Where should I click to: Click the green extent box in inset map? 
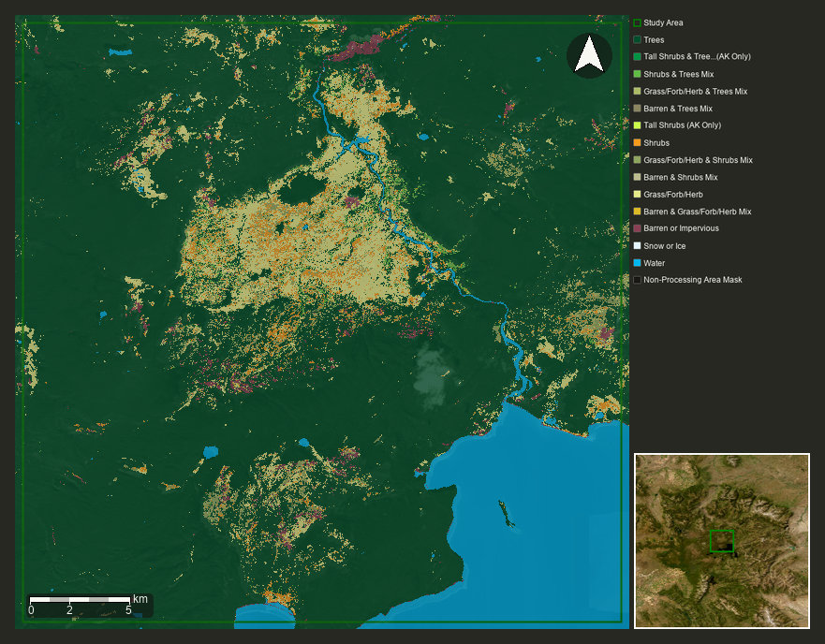click(721, 541)
